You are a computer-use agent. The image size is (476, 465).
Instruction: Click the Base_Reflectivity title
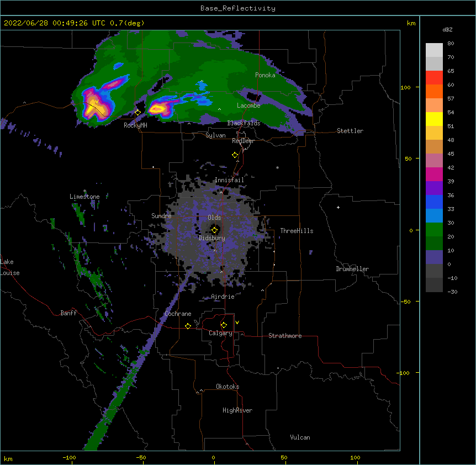point(238,8)
